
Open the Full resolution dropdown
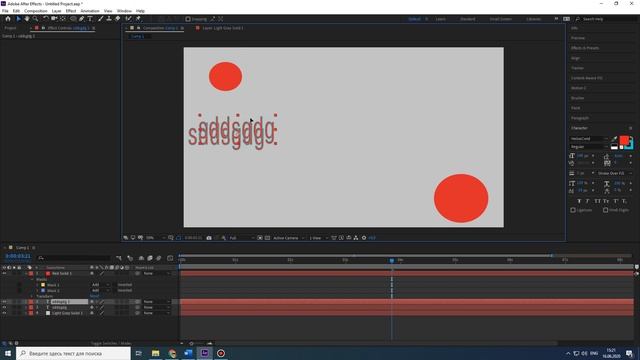coord(242,238)
